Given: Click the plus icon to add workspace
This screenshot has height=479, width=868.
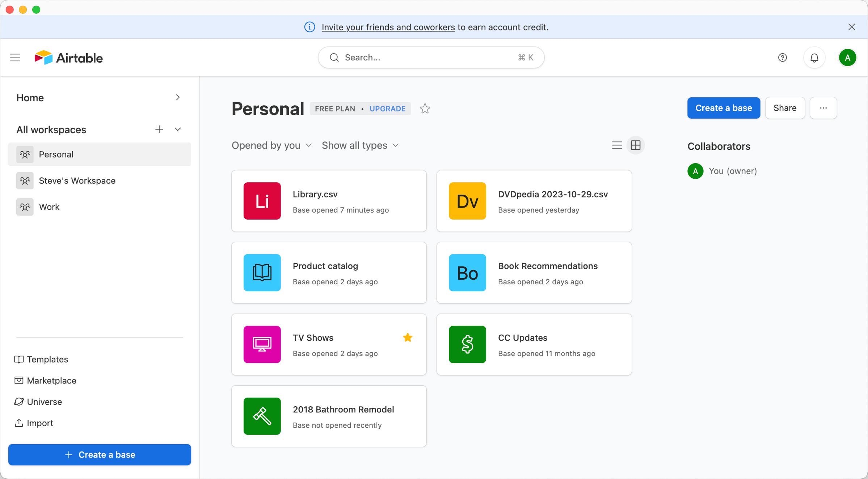Looking at the screenshot, I should (x=159, y=130).
